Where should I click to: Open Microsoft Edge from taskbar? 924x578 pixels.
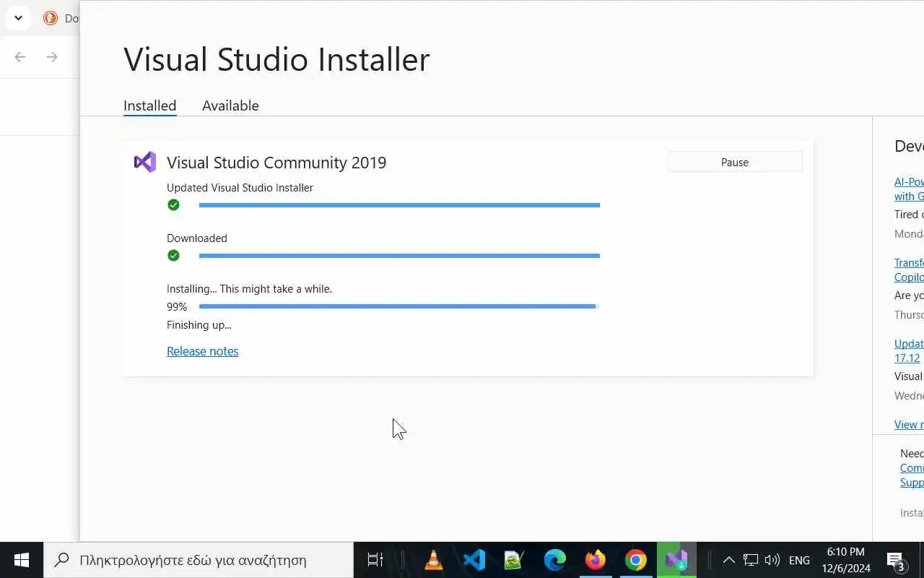555,560
